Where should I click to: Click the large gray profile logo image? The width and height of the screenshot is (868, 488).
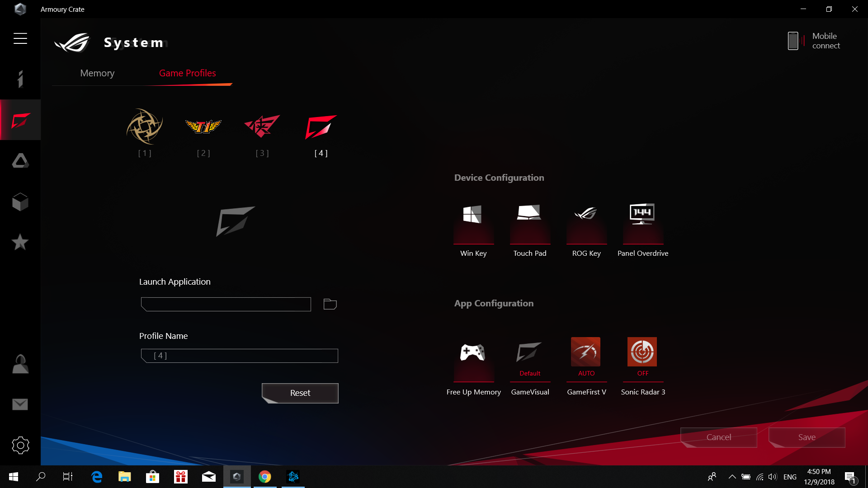coord(235,221)
